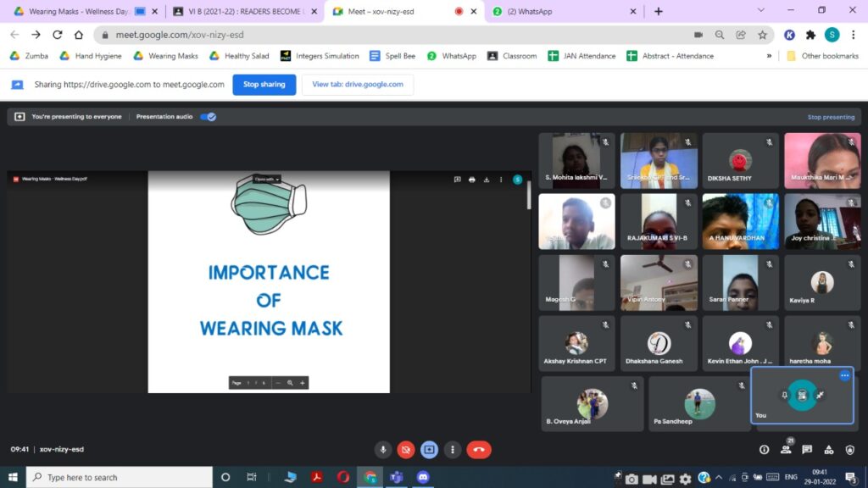This screenshot has height=488, width=868.
Task: Click Stop presenting link
Action: 831,117
